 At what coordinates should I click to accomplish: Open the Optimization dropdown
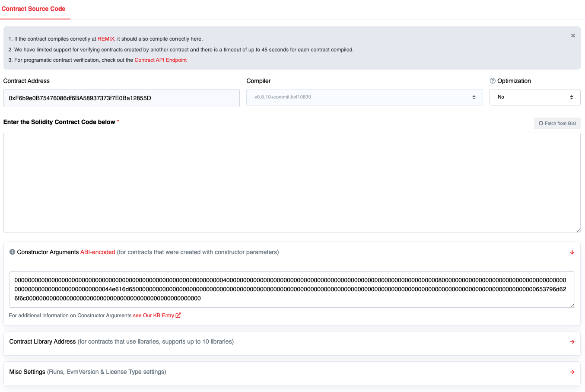click(534, 97)
